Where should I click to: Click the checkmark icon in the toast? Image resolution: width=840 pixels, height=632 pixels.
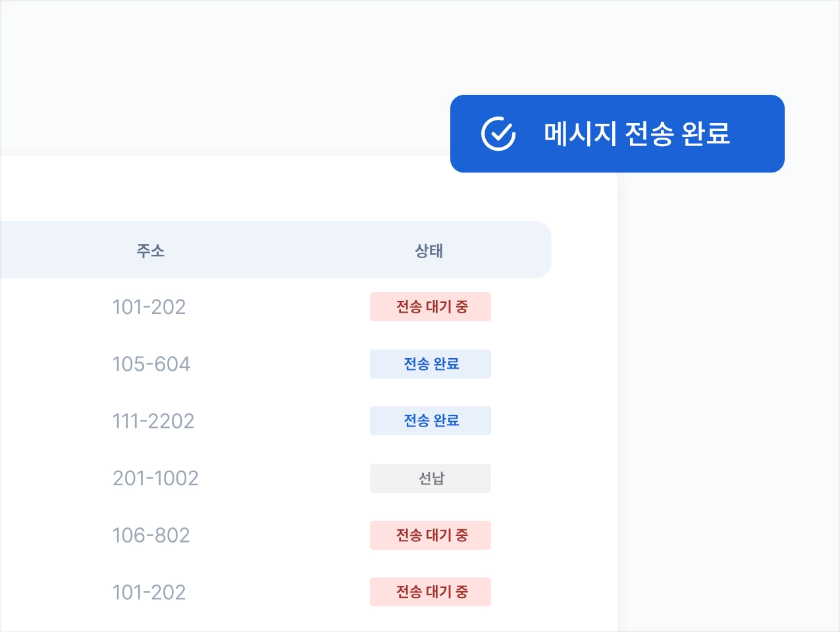click(498, 134)
